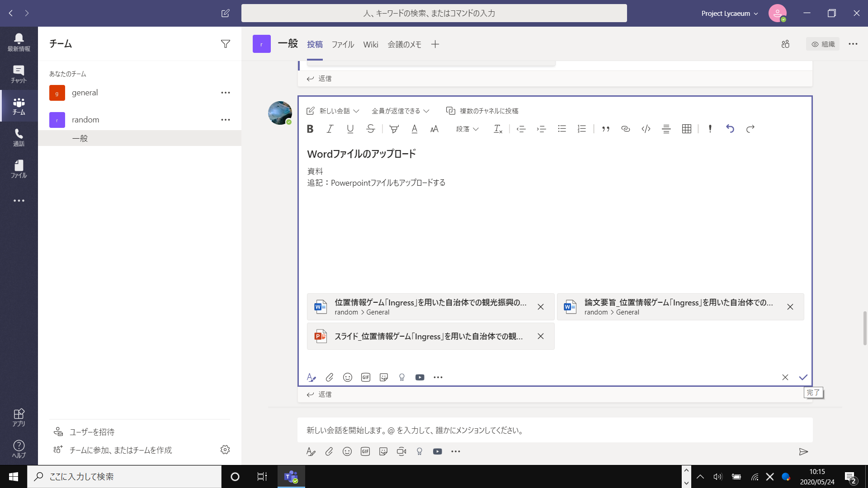Open the チャット section in the sidebar

point(19,74)
